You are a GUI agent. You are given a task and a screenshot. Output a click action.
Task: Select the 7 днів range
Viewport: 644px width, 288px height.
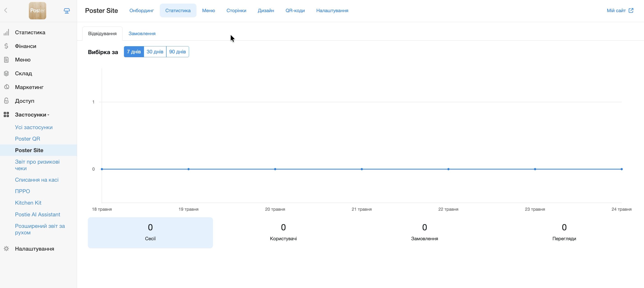point(134,52)
